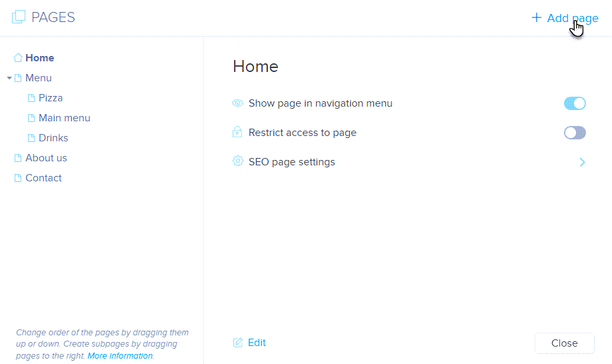Open the More information link
612x364 pixels.
click(120, 356)
